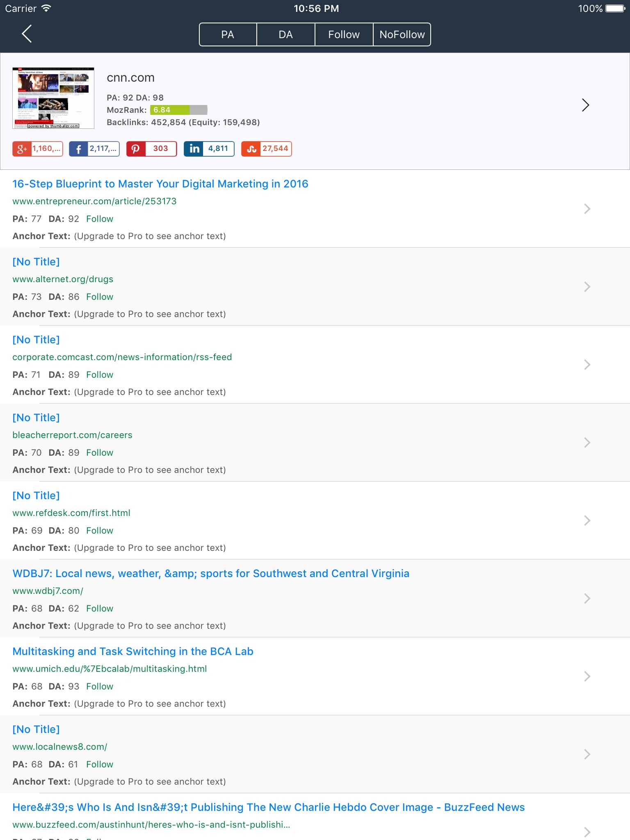
Task: Open corporate.comcast.com row chevron
Action: [x=587, y=365]
